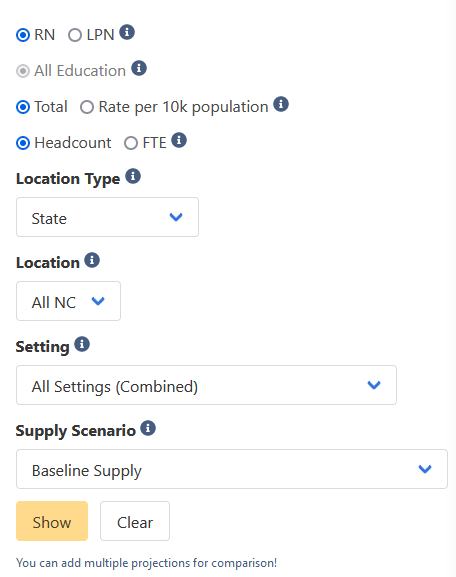Image resolution: width=456 pixels, height=577 pixels.
Task: Expand the Baseline Supply dropdown
Action: (x=232, y=469)
